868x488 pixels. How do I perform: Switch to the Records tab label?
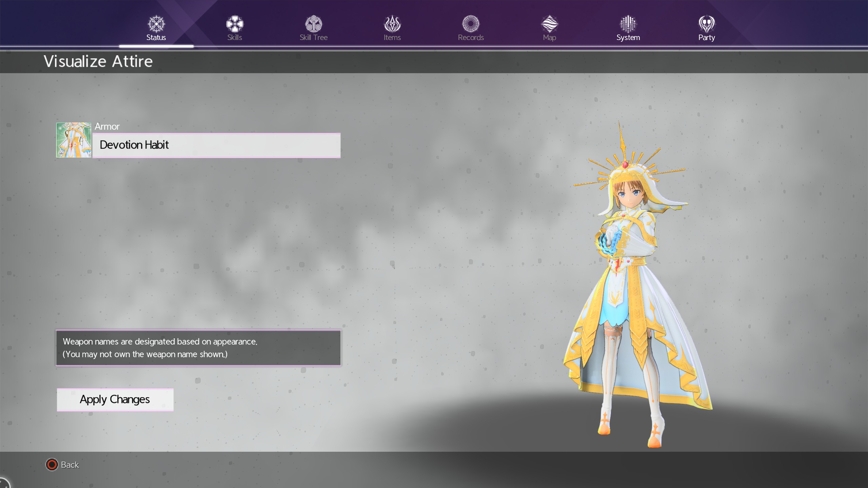(x=471, y=37)
